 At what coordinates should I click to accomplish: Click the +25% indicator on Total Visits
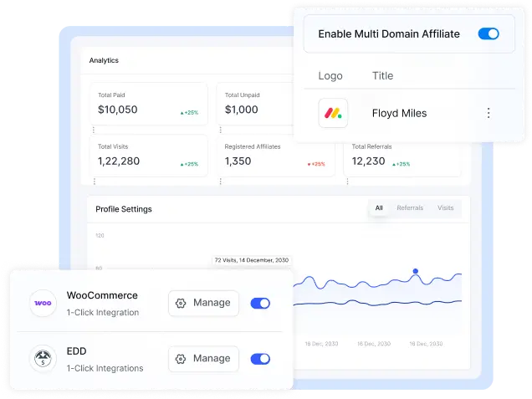point(189,164)
